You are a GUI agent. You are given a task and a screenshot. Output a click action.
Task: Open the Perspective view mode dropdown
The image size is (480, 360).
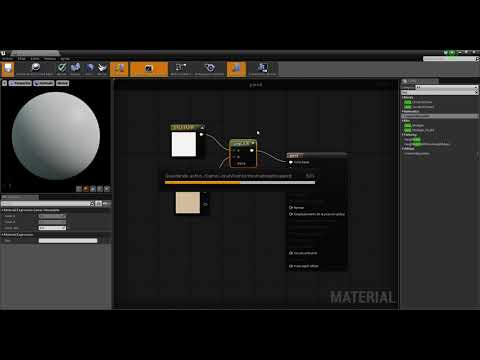20,83
